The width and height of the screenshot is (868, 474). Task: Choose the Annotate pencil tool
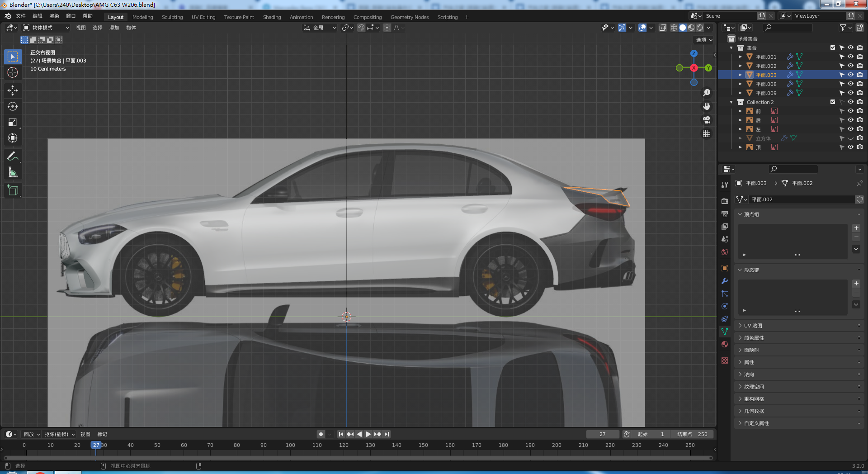[13, 156]
